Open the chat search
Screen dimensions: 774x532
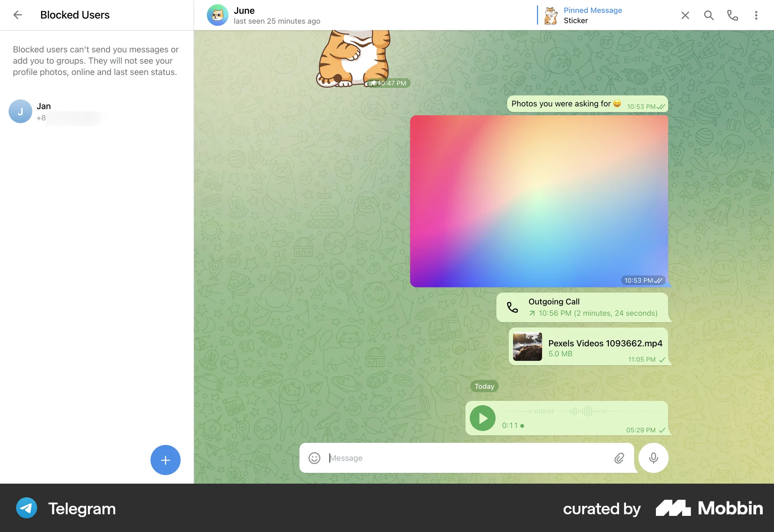(709, 15)
